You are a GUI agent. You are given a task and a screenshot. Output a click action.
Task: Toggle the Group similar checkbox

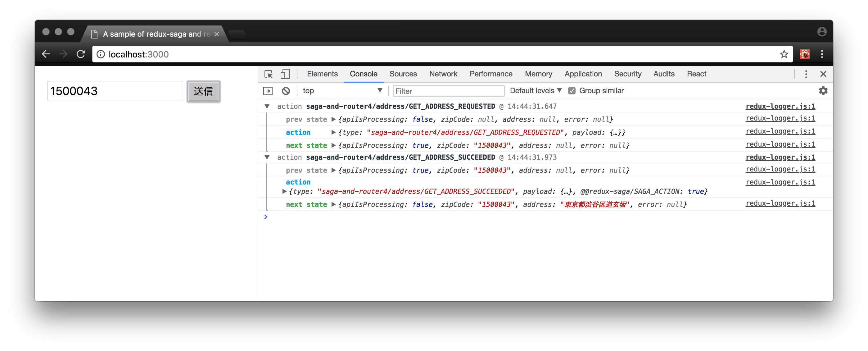tap(572, 90)
